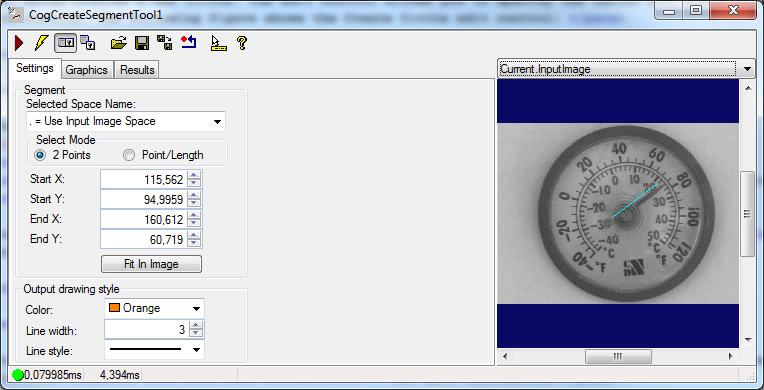Toggle the local tool display window icon
This screenshot has height=390, width=764.
pos(65,43)
